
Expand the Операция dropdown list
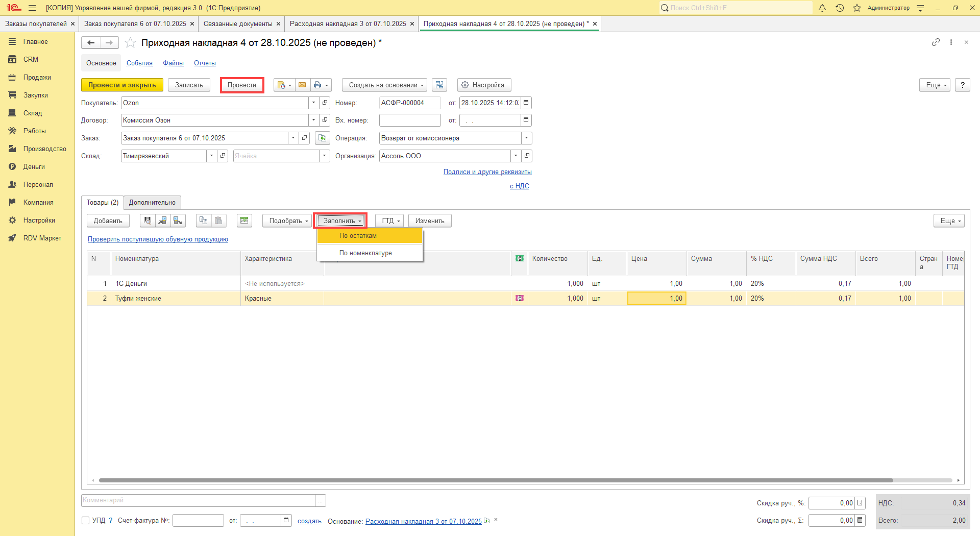(526, 138)
